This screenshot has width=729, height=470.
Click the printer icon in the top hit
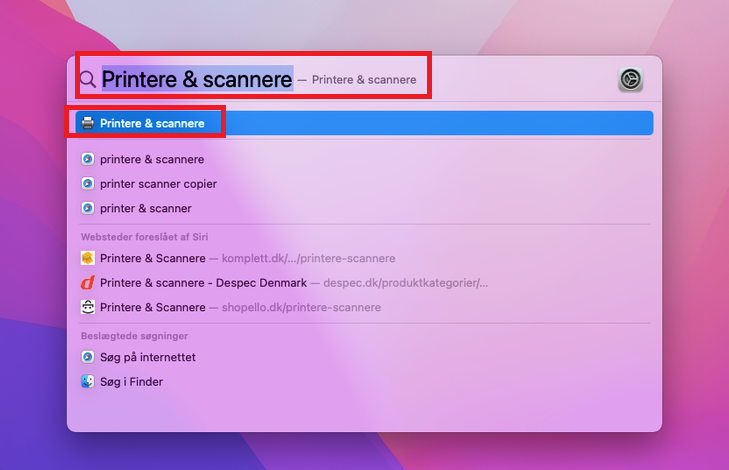pyautogui.click(x=88, y=123)
